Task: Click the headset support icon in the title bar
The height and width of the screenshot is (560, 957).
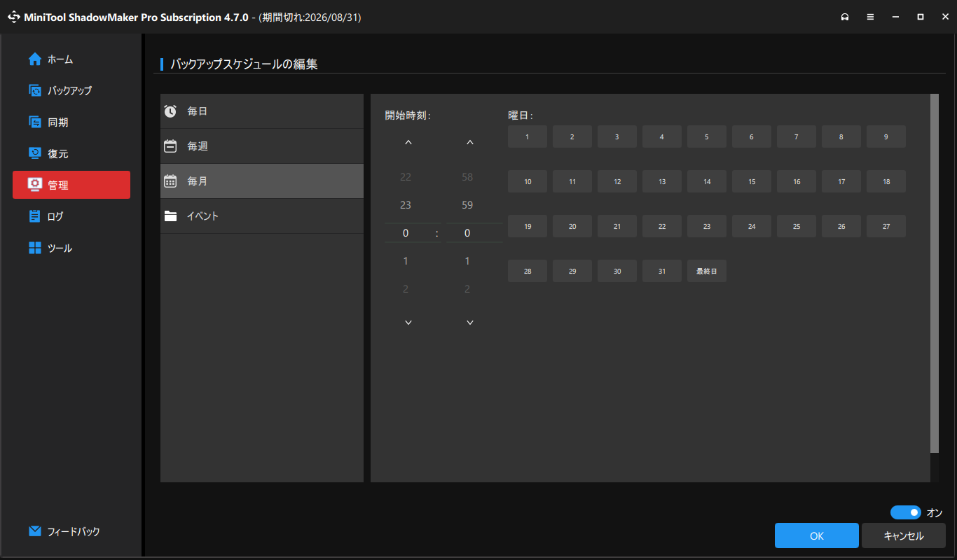Action: coord(845,17)
